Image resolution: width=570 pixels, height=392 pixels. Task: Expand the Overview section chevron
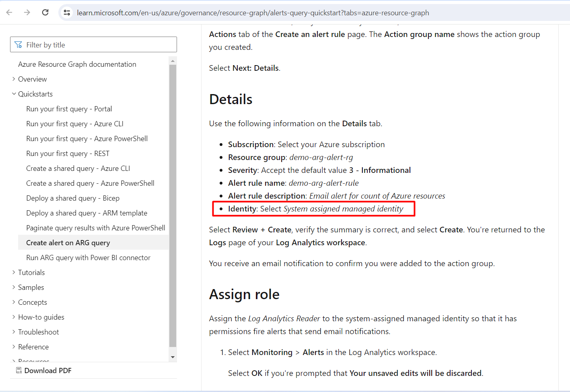14,79
